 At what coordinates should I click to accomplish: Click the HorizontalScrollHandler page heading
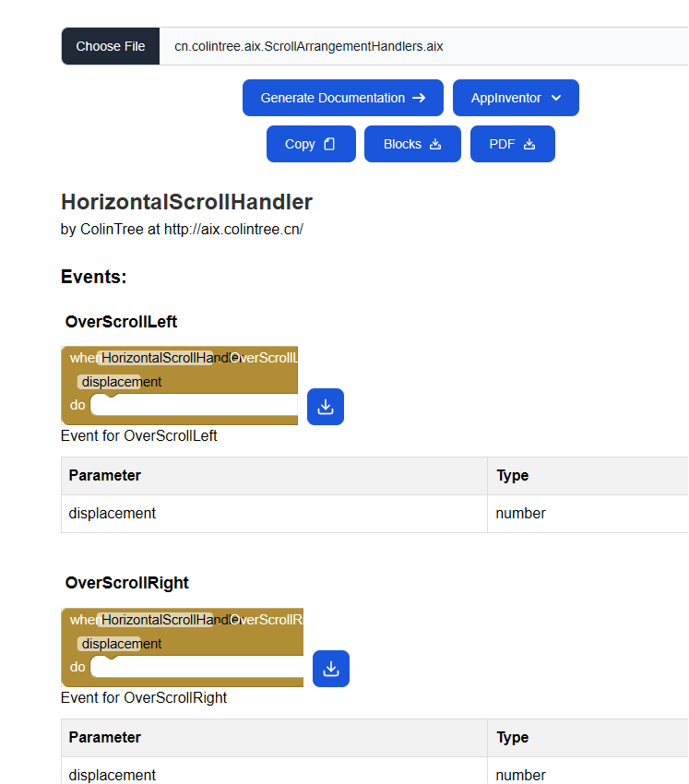tap(186, 202)
